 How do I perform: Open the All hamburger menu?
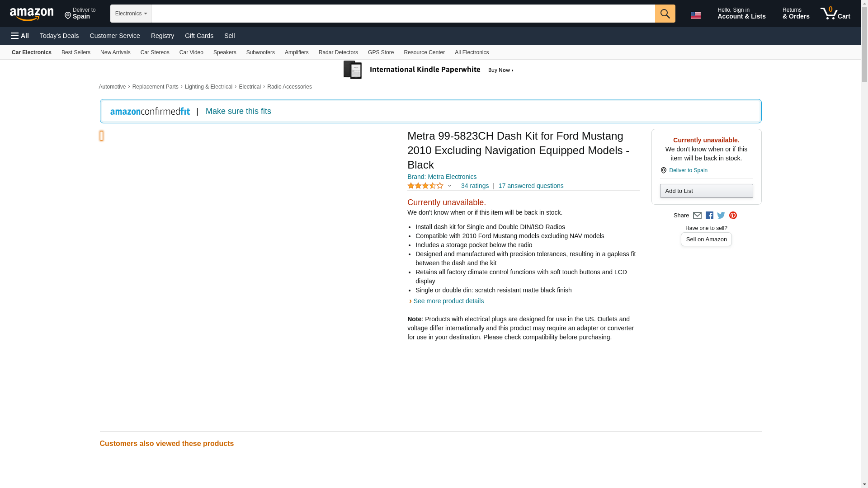coord(20,36)
